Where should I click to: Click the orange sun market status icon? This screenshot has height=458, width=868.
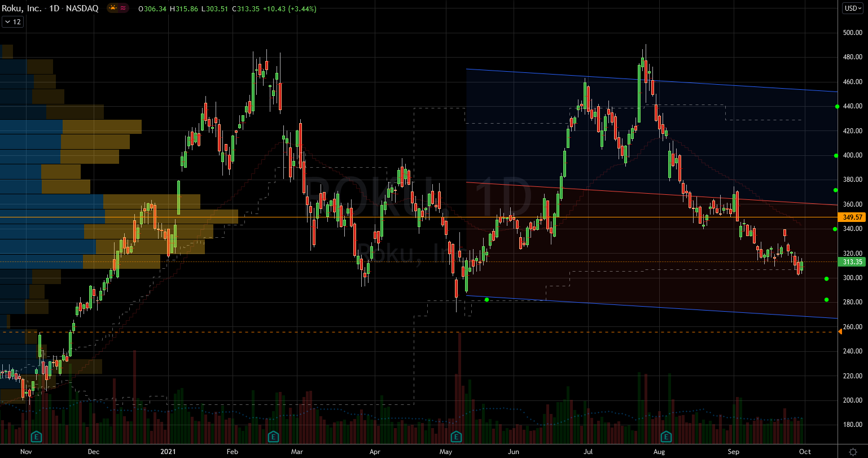point(112,8)
